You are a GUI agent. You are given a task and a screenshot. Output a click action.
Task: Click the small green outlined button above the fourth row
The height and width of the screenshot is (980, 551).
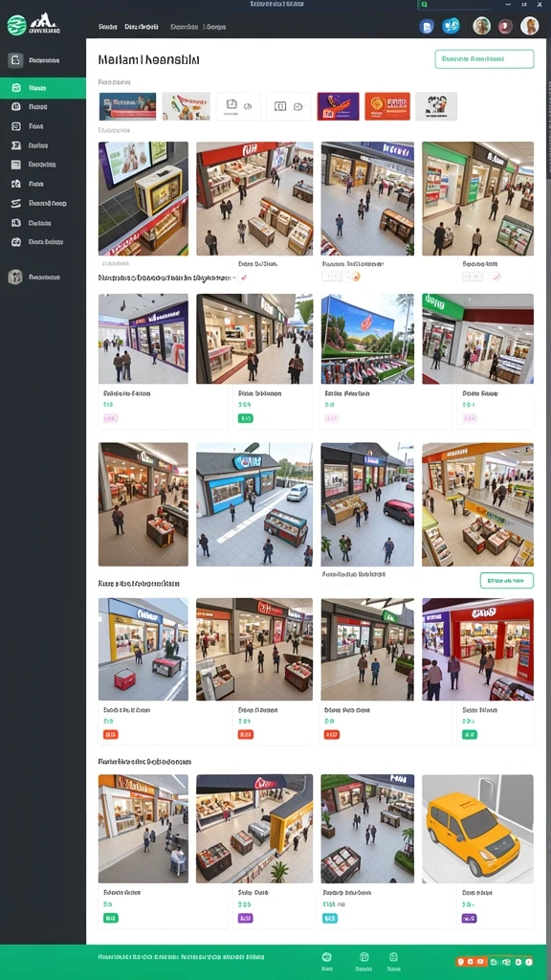(507, 581)
